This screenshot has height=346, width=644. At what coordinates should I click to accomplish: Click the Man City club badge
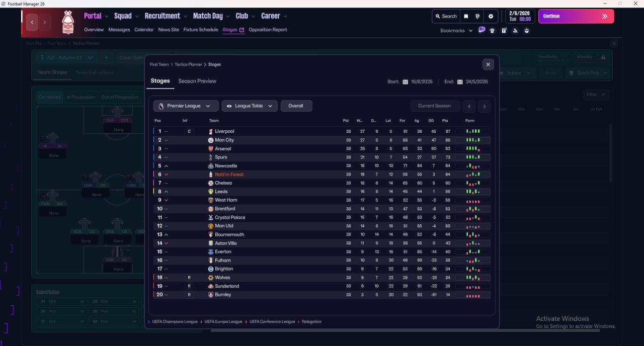click(x=211, y=140)
